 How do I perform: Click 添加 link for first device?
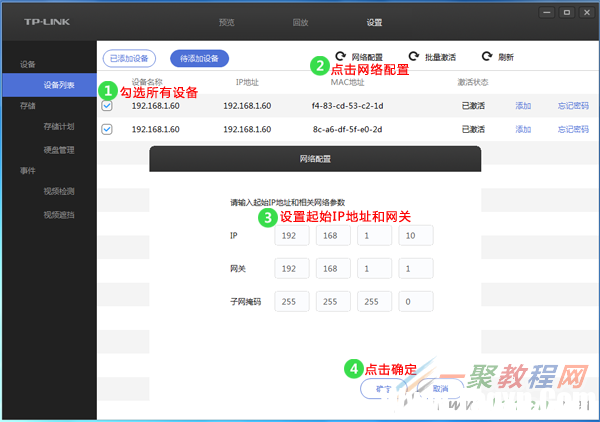523,106
